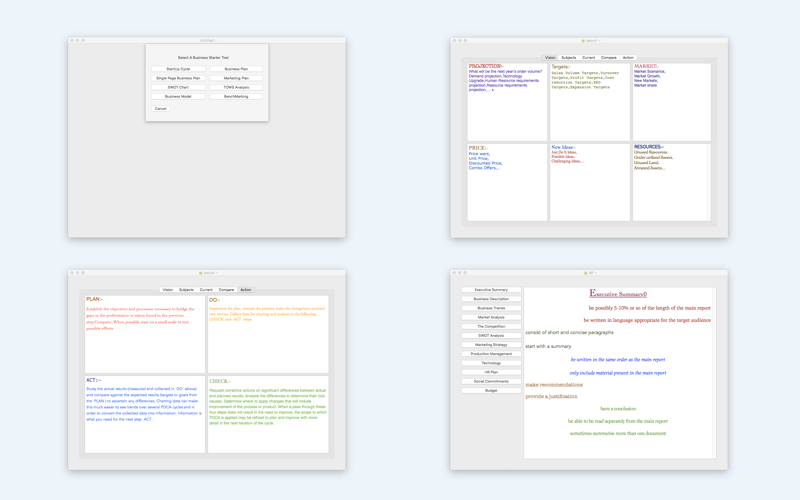
Task: Select the Business Plan tool button
Action: (x=236, y=69)
